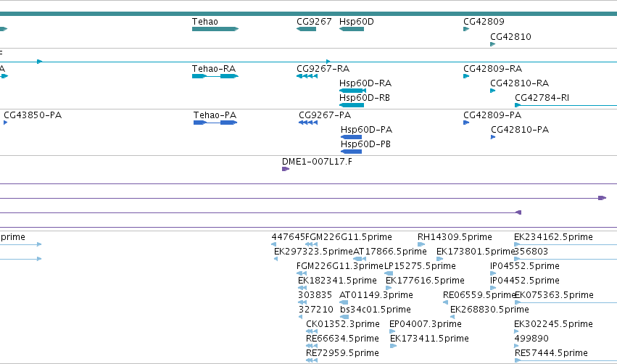Click the EK268830.5prime EST label
The width and height of the screenshot is (617, 364).
[x=489, y=310]
